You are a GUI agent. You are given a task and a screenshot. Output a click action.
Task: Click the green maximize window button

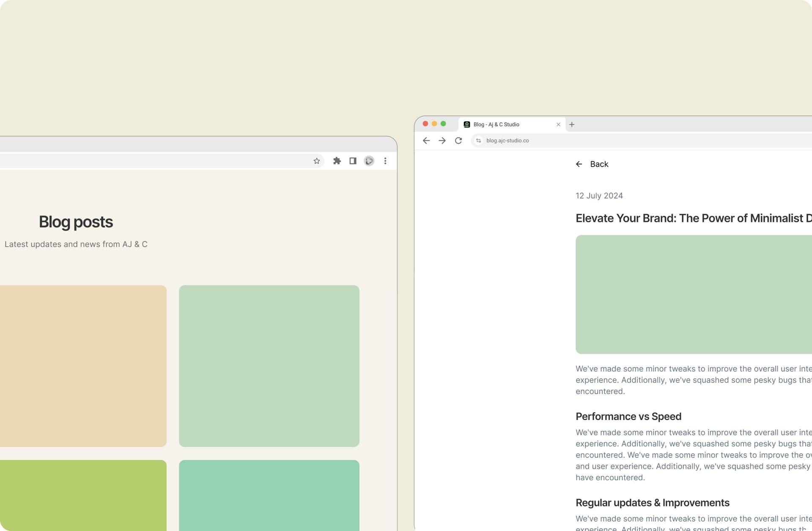point(443,123)
